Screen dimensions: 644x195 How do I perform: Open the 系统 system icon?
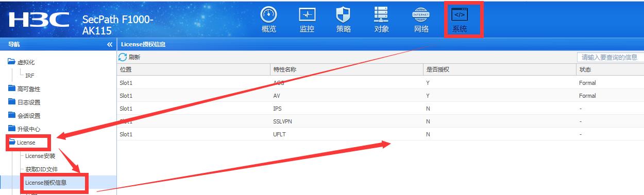pyautogui.click(x=460, y=20)
